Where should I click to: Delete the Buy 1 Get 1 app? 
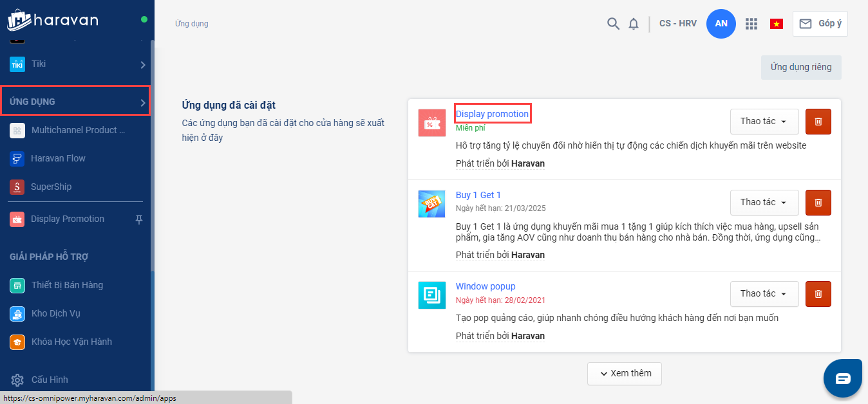pyautogui.click(x=818, y=203)
